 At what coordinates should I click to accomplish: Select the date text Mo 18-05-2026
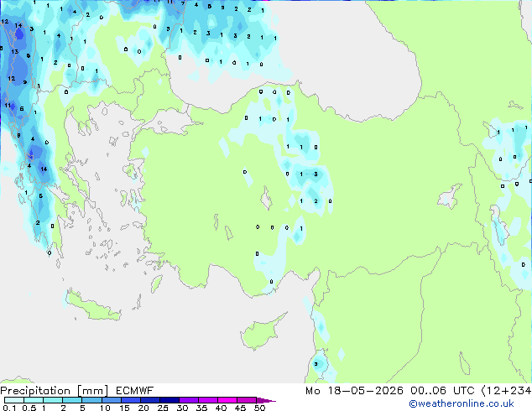click(x=354, y=391)
